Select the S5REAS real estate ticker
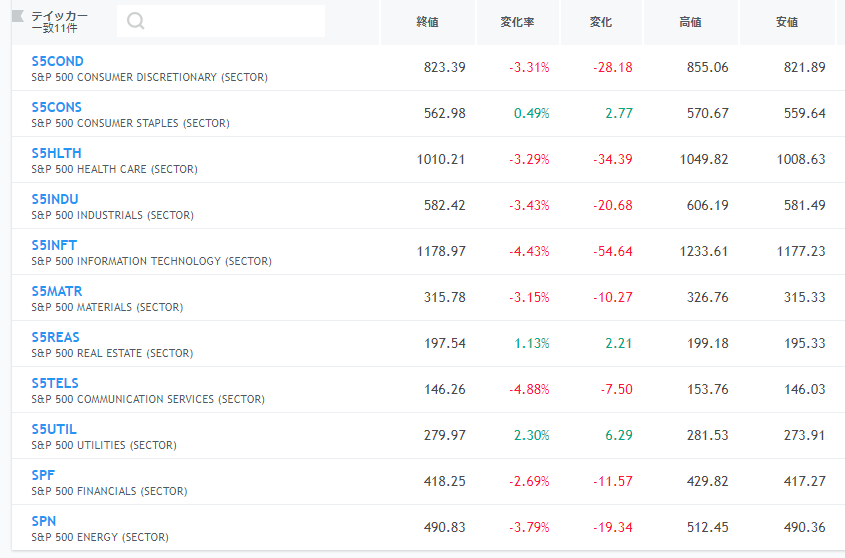 point(56,337)
